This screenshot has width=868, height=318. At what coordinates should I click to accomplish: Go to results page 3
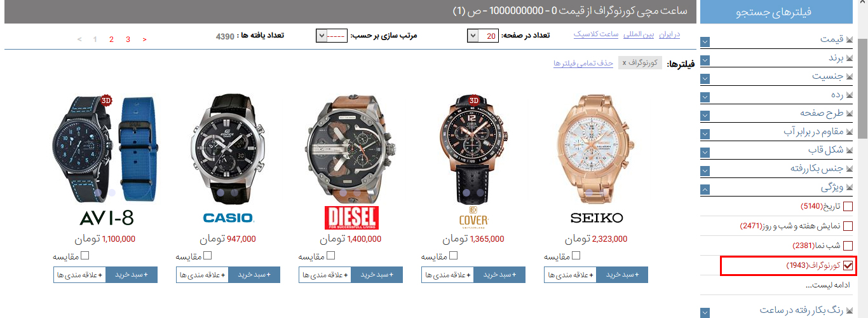click(x=128, y=39)
